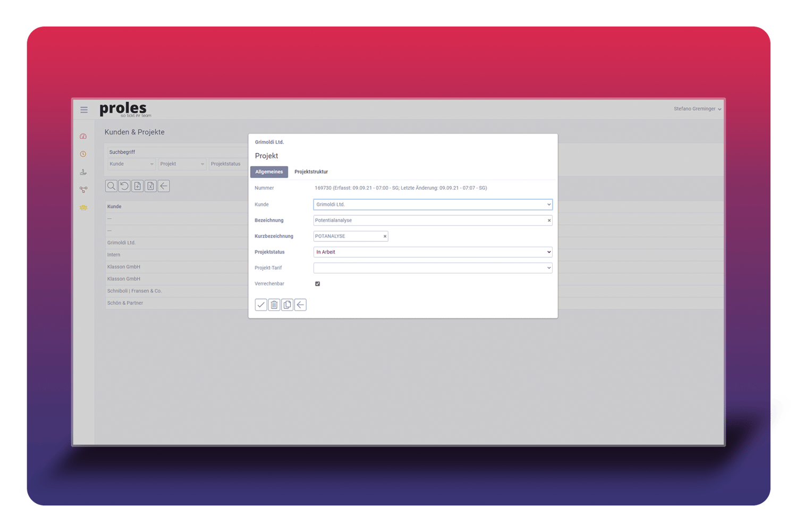Click the magnifier search toolbar button
This screenshot has height=532, width=797.
point(111,186)
